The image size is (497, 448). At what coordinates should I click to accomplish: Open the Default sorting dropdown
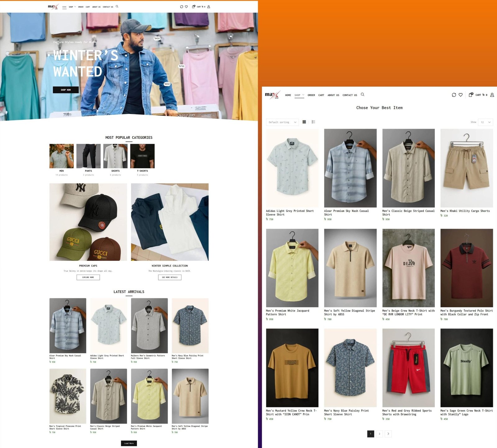[282, 122]
